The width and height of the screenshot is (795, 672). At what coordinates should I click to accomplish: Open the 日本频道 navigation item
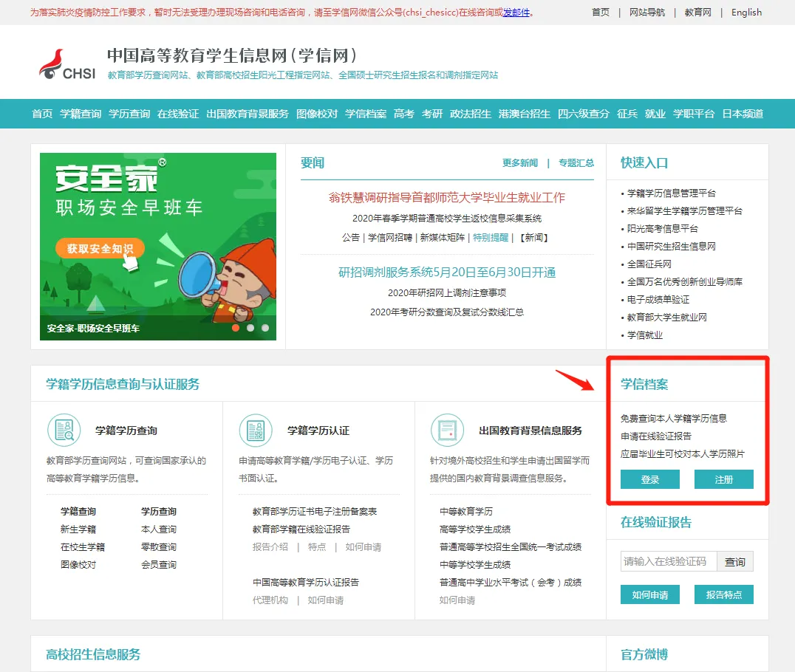[x=743, y=114]
